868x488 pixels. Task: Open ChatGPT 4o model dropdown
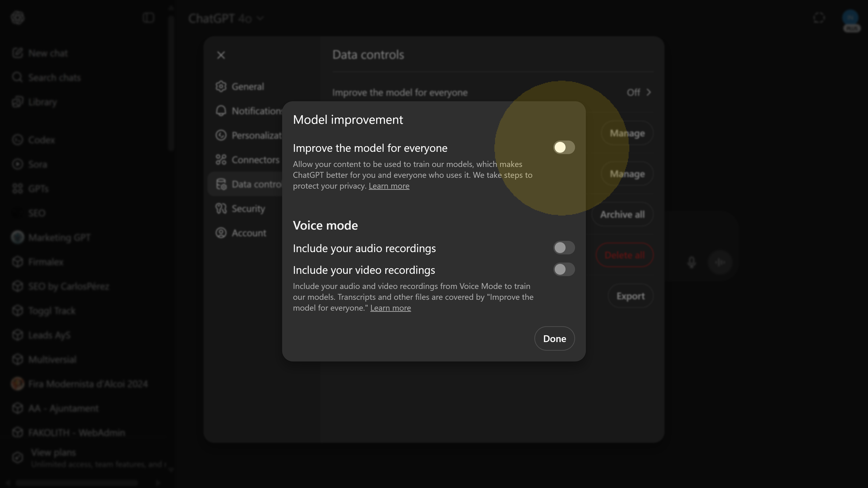(226, 19)
